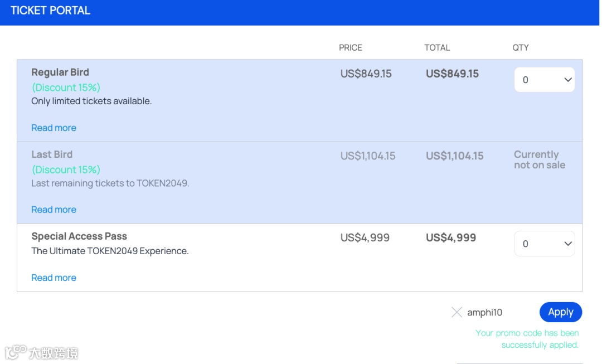
Task: Open Read more under Regular Bird
Action: (54, 128)
